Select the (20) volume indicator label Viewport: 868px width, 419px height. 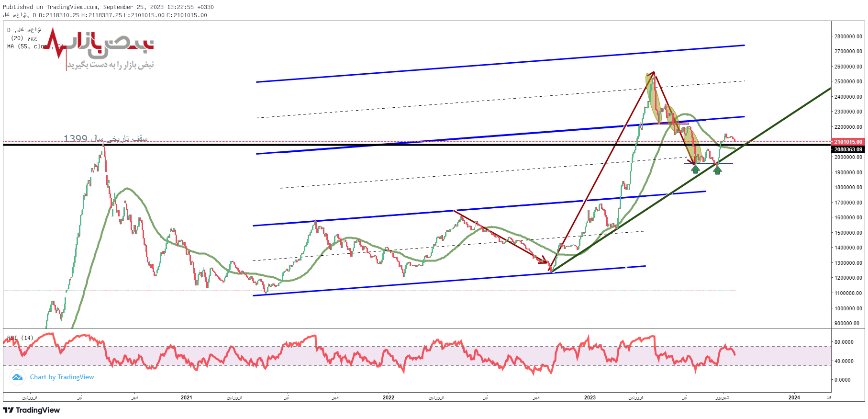click(x=24, y=38)
